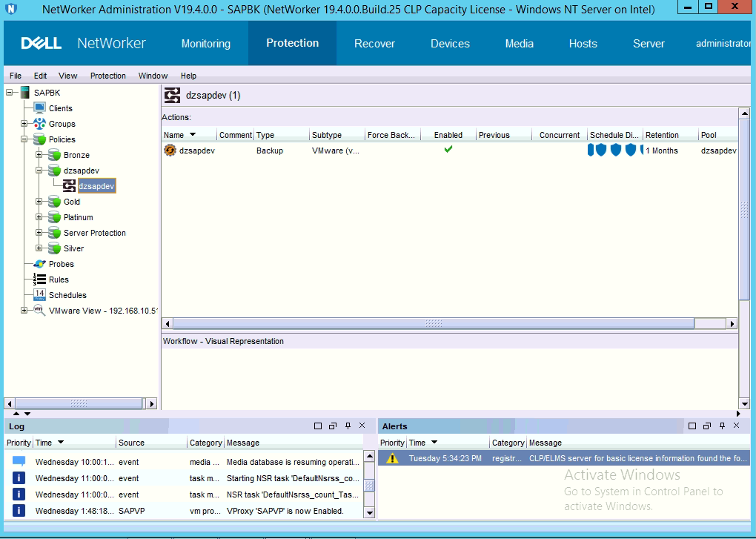Viewport: 756px width, 539px height.
Task: Open the Window menu
Action: pyautogui.click(x=153, y=76)
